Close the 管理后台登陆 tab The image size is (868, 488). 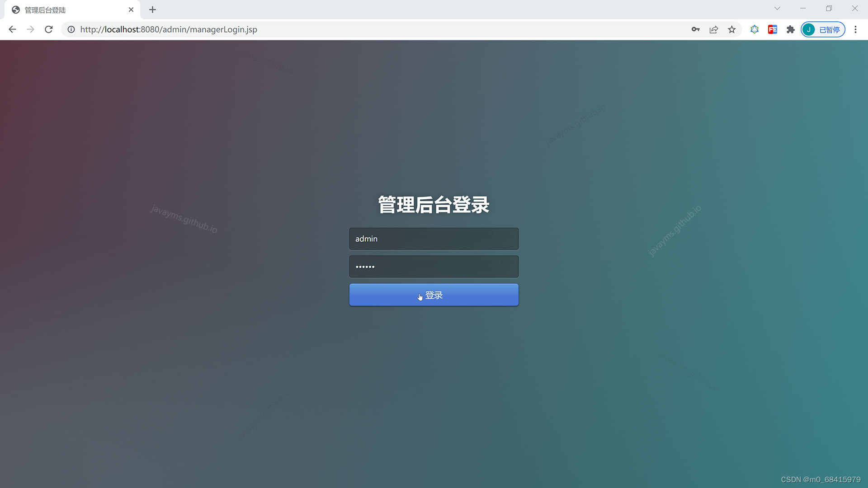tap(131, 9)
